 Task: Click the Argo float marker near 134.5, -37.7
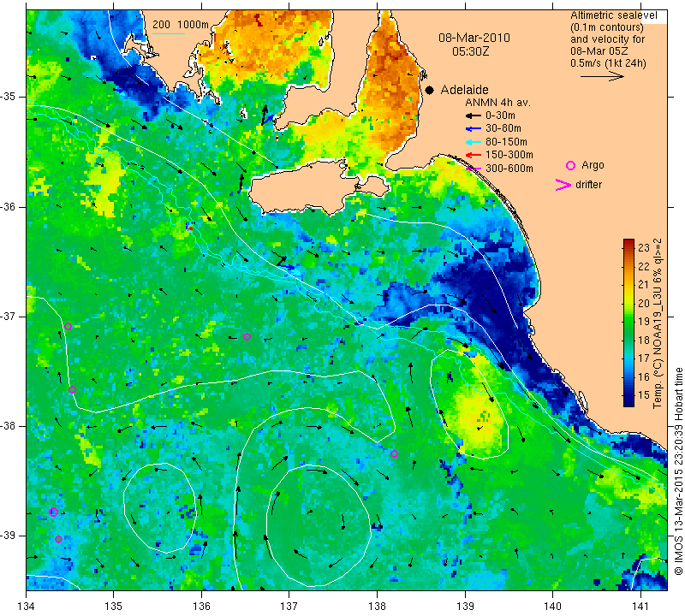point(73,390)
